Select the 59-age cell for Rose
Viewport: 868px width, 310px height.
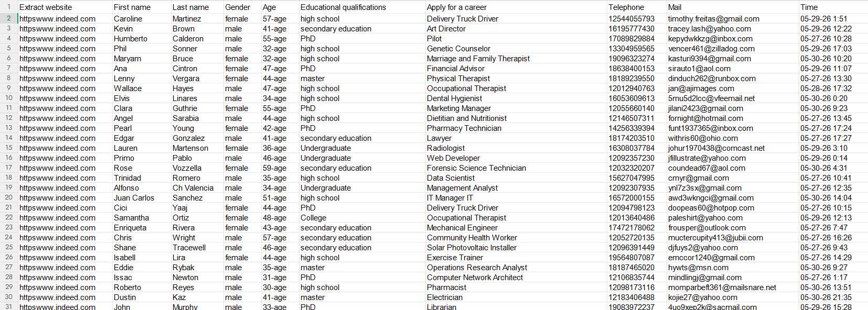point(280,168)
